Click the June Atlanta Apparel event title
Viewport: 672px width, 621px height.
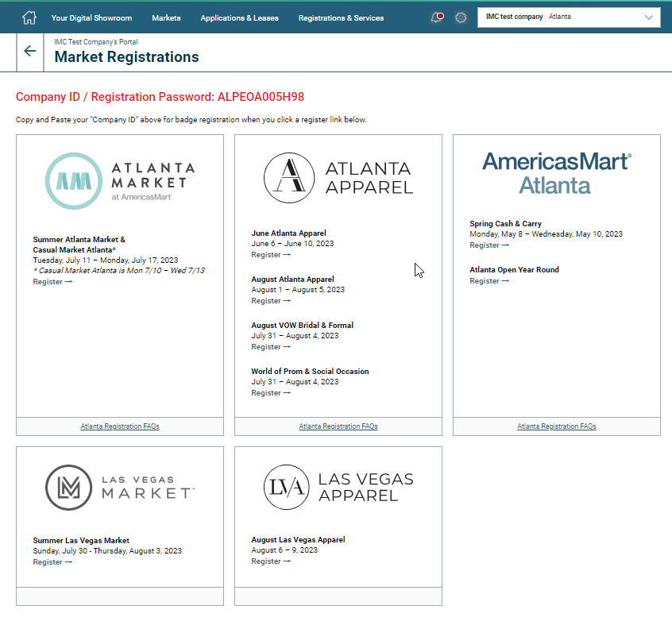pos(288,233)
